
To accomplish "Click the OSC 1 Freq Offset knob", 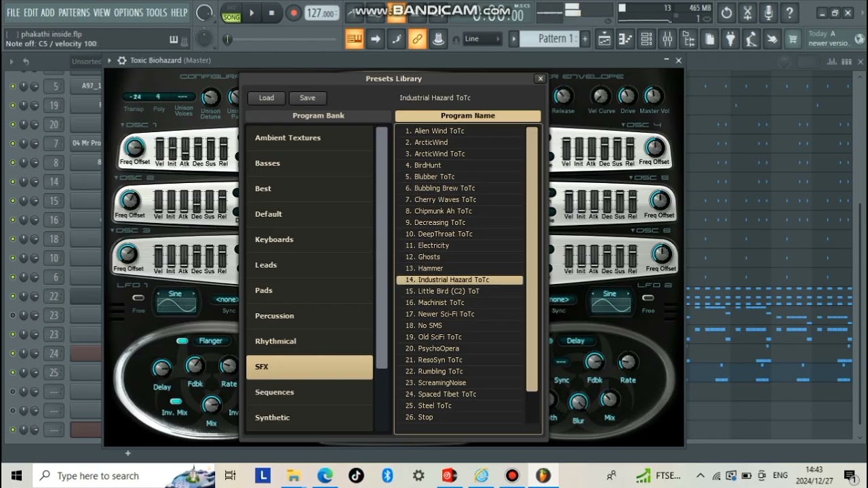I will coord(134,147).
